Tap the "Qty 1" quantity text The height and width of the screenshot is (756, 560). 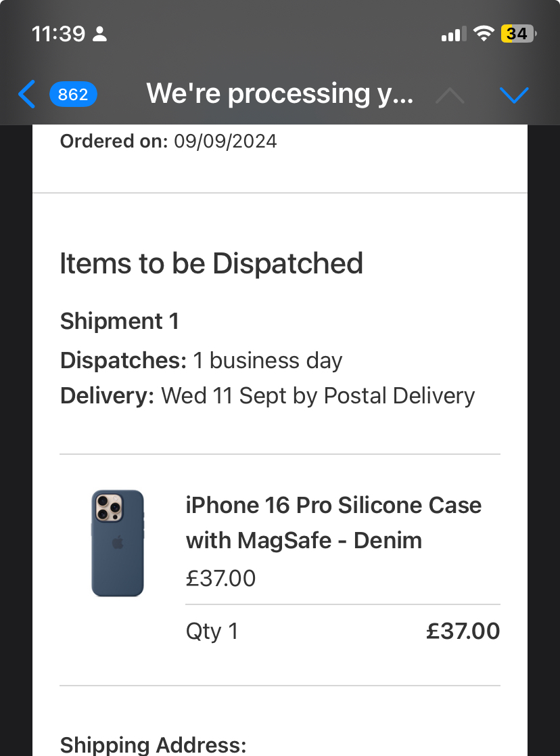point(212,631)
